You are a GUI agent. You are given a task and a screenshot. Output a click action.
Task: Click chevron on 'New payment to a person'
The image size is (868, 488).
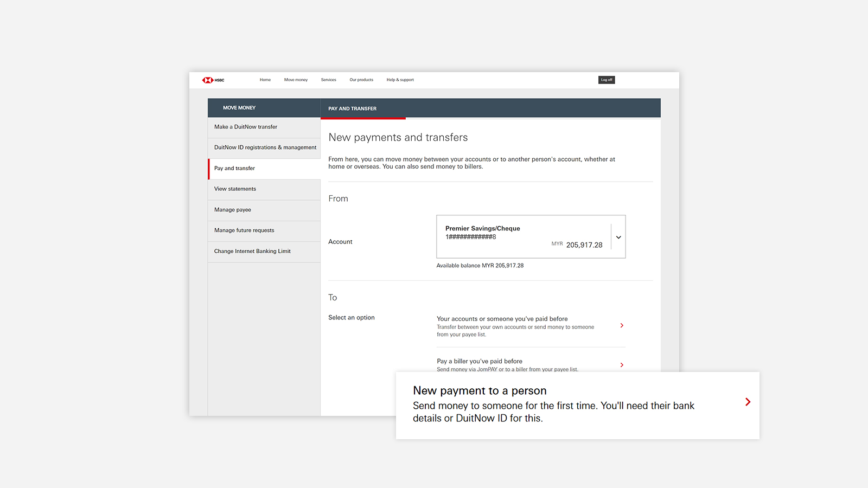point(748,402)
